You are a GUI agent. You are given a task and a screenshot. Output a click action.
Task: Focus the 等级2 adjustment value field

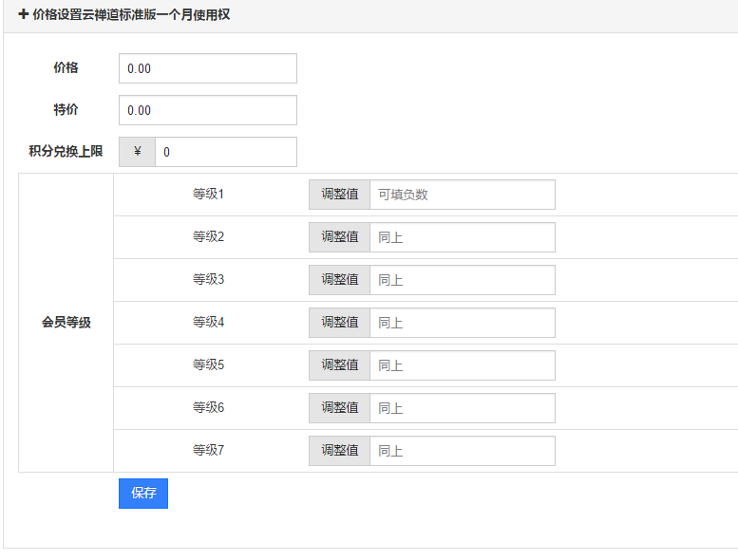pos(462,237)
